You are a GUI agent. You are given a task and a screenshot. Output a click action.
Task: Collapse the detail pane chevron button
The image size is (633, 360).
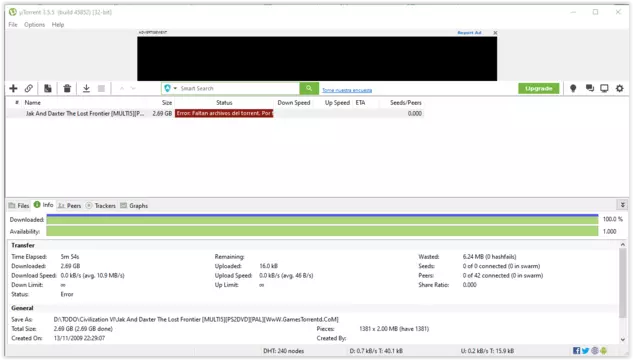coord(623,205)
